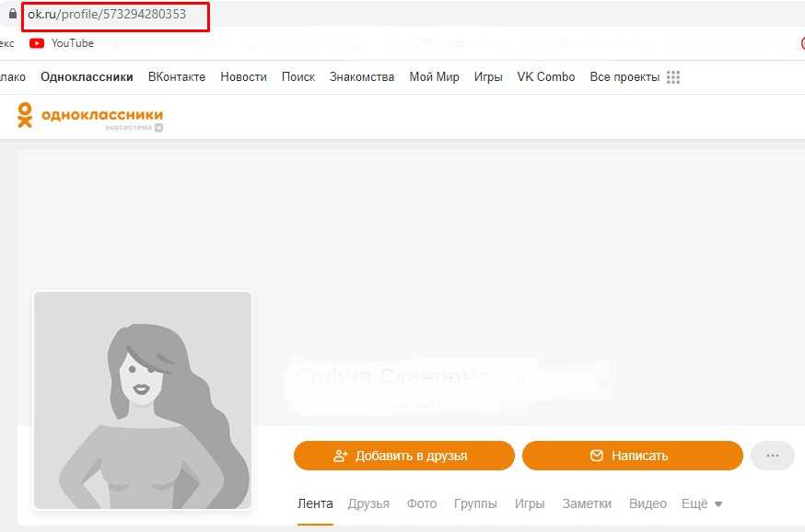805x532 pixels.
Task: Open the Друзья tab
Action: (x=368, y=504)
